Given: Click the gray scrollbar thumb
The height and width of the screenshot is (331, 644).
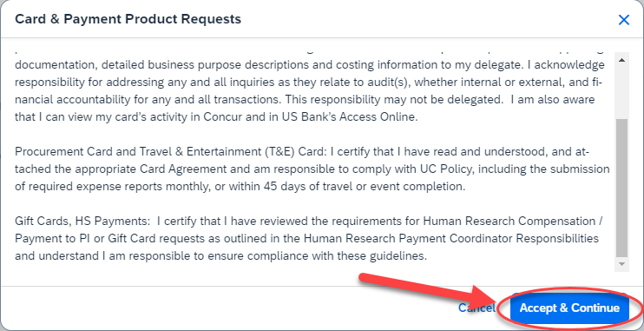Looking at the screenshot, I should click(621, 187).
